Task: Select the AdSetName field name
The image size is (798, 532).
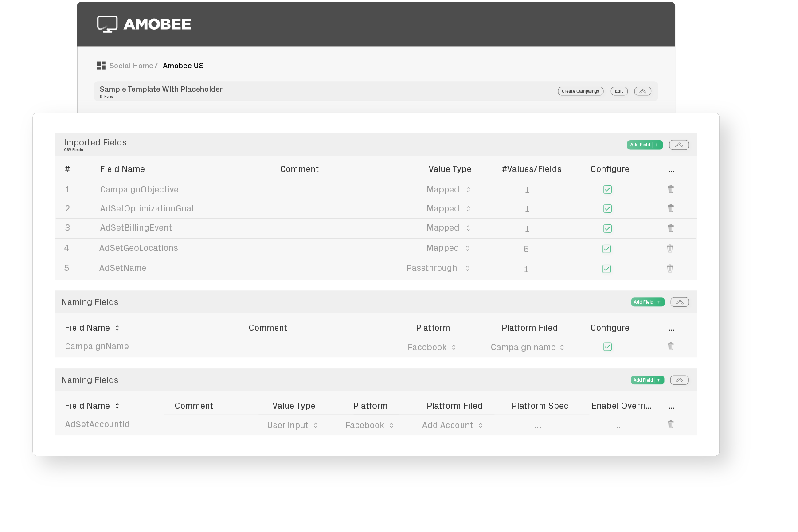Action: [122, 268]
